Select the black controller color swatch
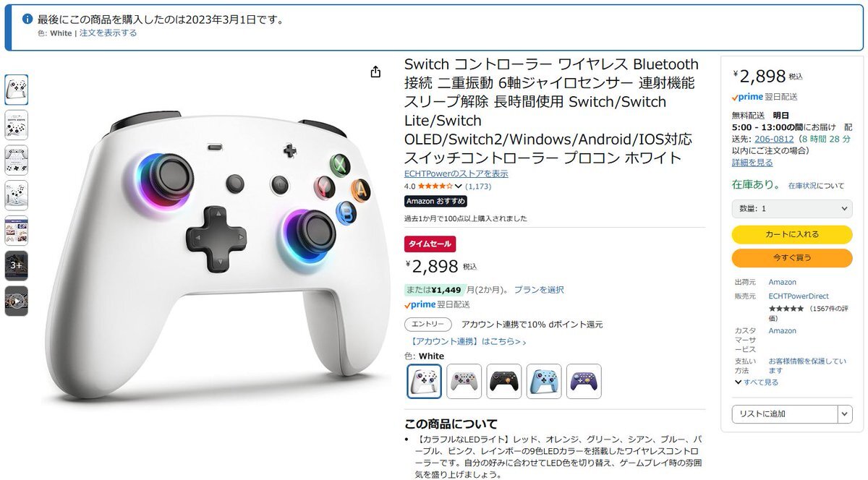 click(504, 381)
